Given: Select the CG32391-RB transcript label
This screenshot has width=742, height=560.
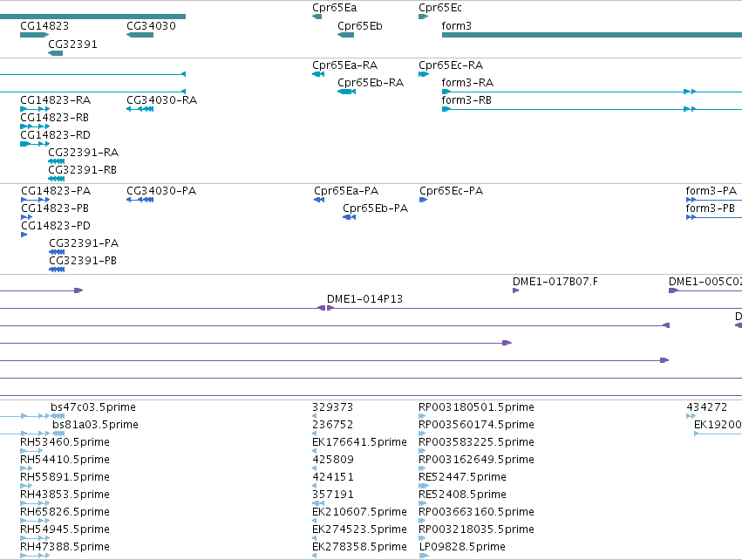Looking at the screenshot, I should click(x=82, y=170).
